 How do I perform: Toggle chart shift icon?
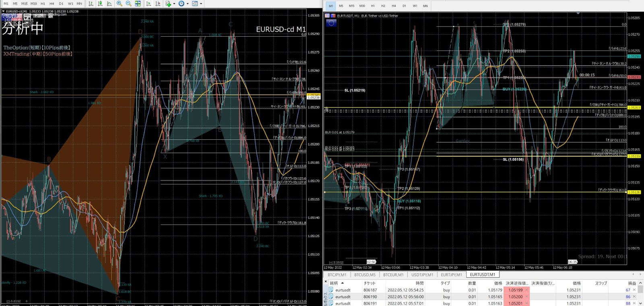point(158,4)
